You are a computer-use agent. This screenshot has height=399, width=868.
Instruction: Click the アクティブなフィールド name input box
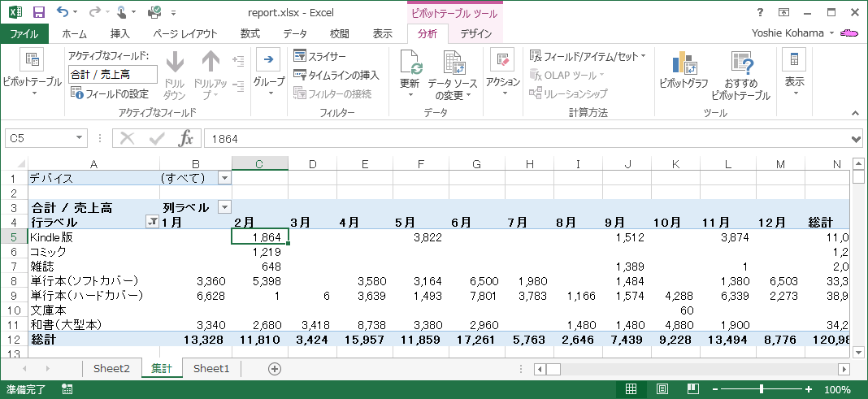113,74
